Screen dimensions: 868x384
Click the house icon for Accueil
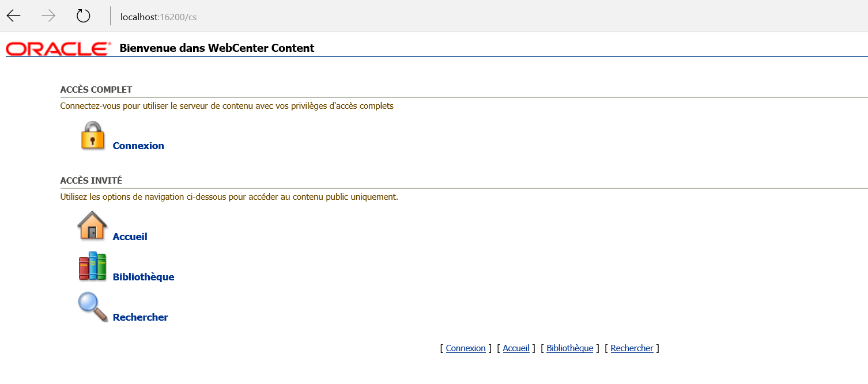point(92,226)
